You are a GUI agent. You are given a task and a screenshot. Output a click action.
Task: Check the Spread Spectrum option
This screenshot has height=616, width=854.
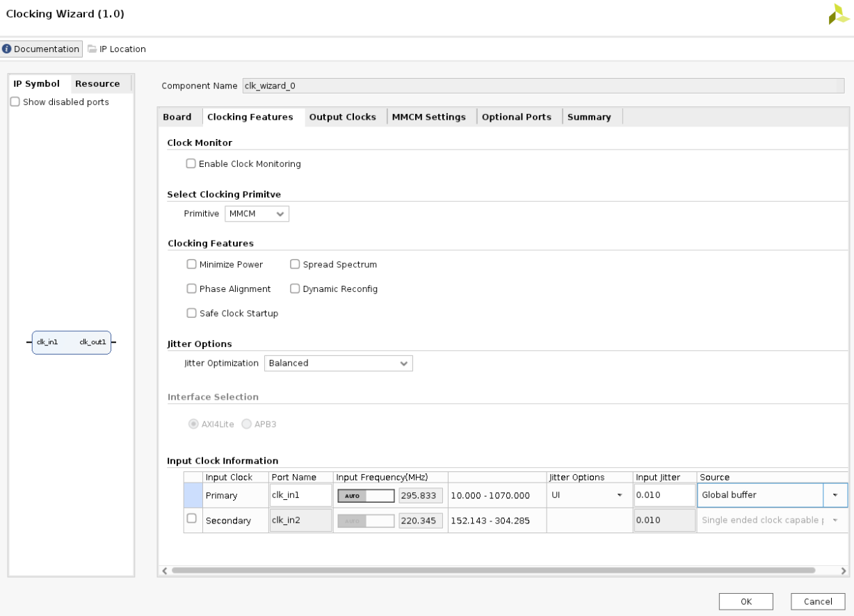tap(295, 264)
